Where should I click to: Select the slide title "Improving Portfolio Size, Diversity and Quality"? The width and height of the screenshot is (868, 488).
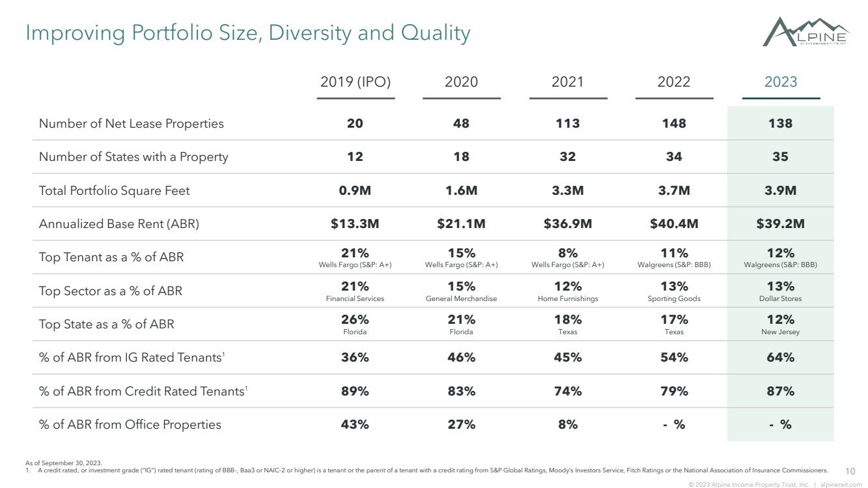click(247, 32)
